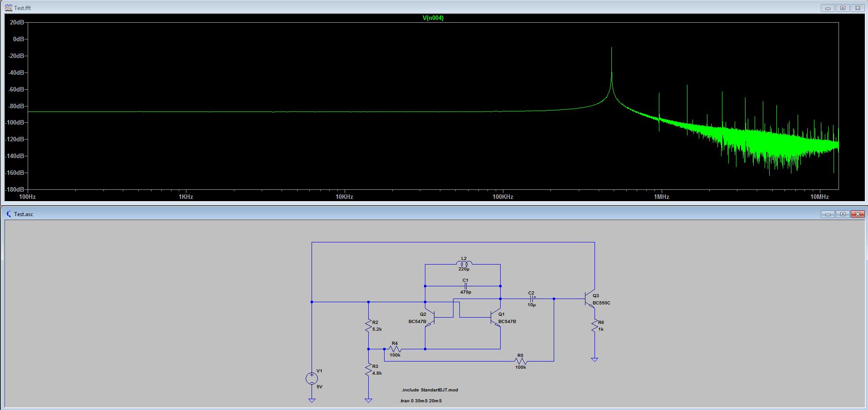Click the -20dB axis label
This screenshot has width=868, height=410.
pos(16,56)
